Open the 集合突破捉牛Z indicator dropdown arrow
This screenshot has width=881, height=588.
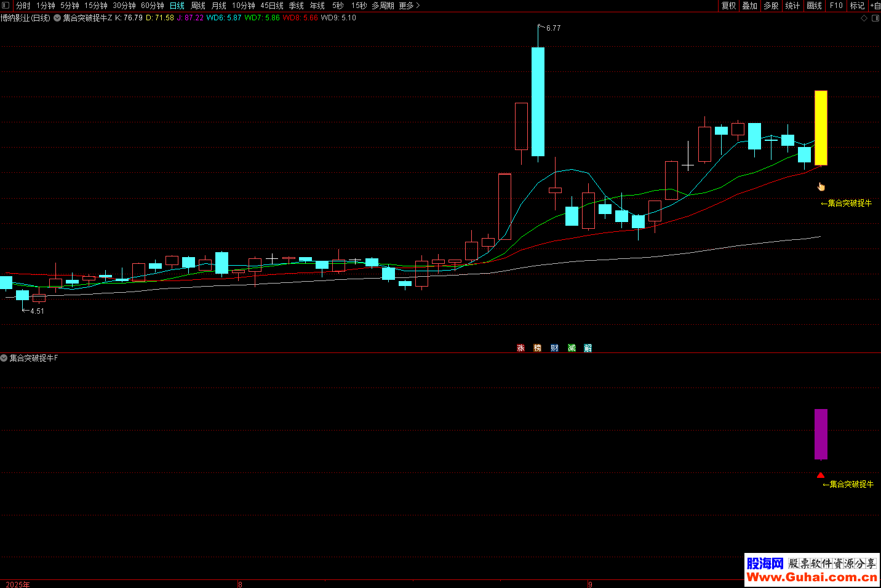click(57, 18)
